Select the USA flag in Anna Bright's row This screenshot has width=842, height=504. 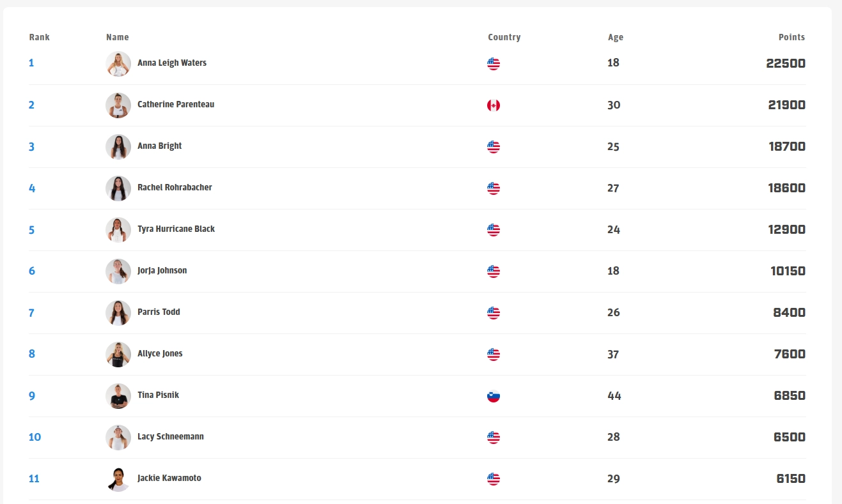[x=494, y=147]
